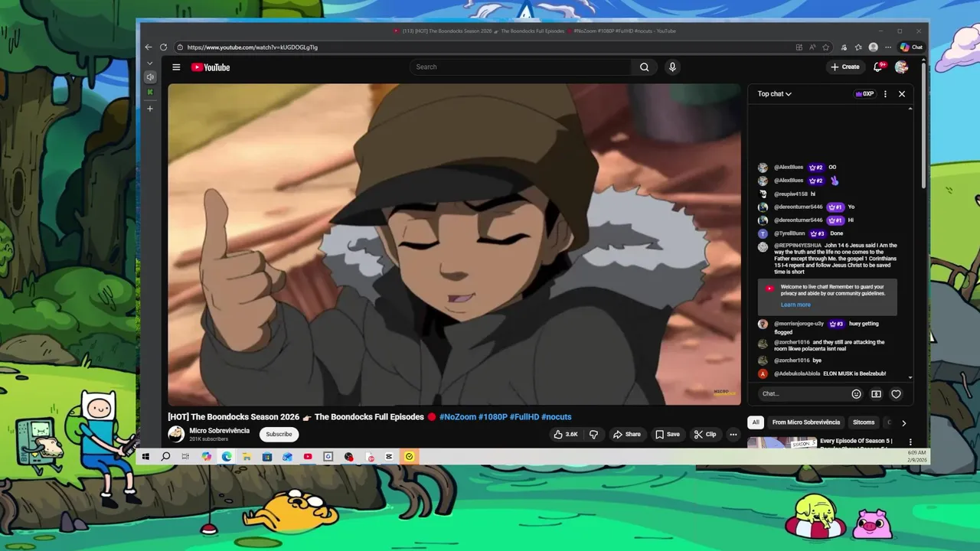Open Edge split screen icon
The image size is (980, 551).
[x=799, y=47]
